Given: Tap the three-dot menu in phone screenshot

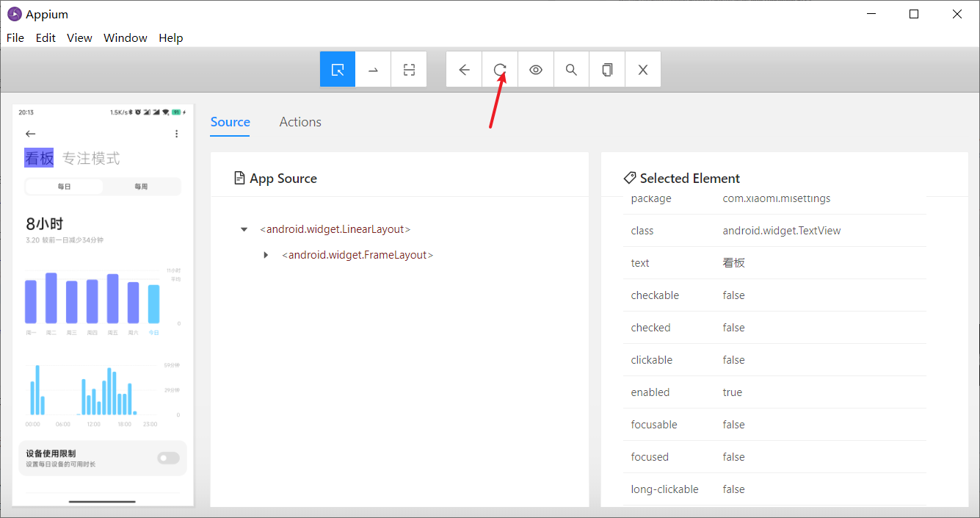Looking at the screenshot, I should (x=176, y=134).
